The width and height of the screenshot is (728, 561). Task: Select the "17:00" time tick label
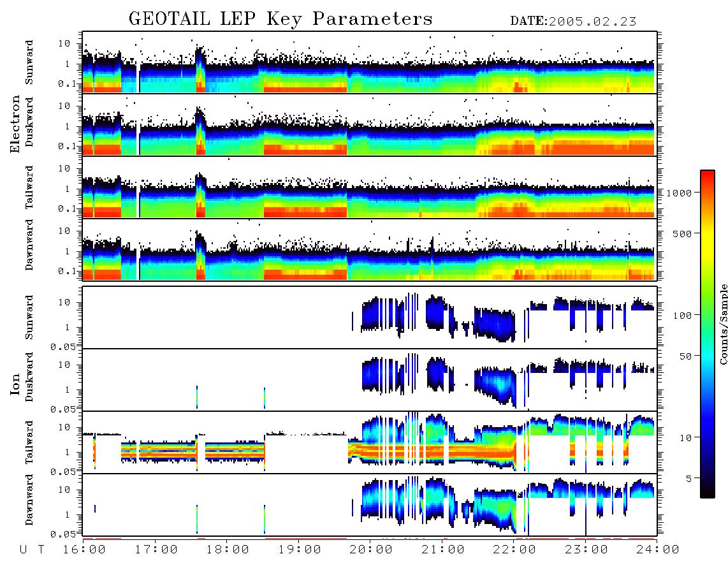156,550
